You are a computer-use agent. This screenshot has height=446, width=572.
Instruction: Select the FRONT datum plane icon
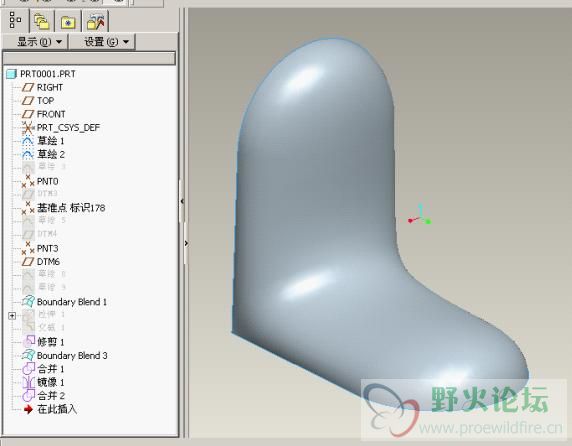28,114
